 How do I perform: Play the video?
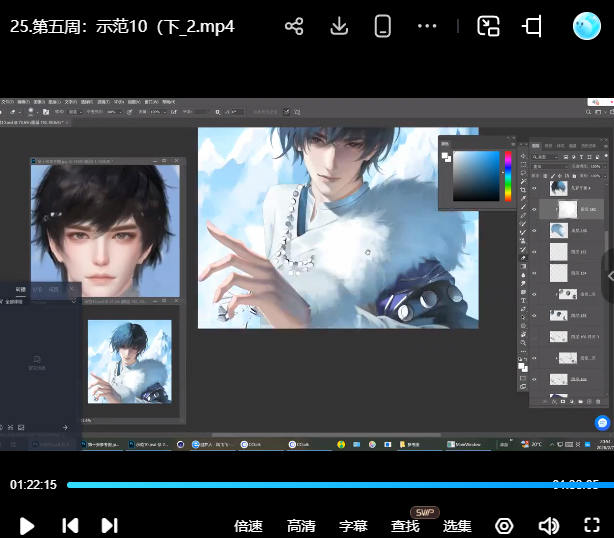(27, 525)
